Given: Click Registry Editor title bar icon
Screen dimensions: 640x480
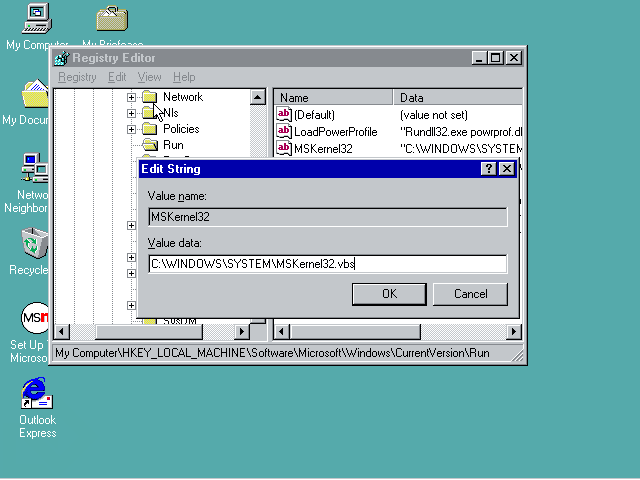Looking at the screenshot, I should [x=62, y=58].
